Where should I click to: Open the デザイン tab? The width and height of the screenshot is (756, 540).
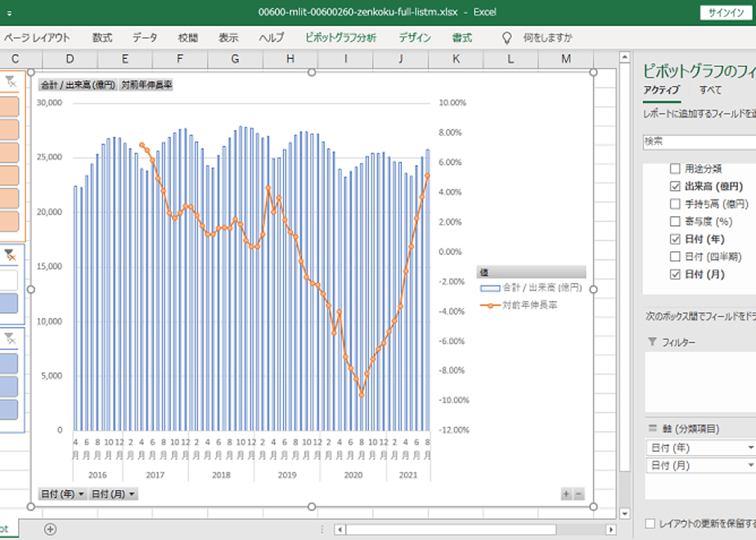tap(415, 38)
